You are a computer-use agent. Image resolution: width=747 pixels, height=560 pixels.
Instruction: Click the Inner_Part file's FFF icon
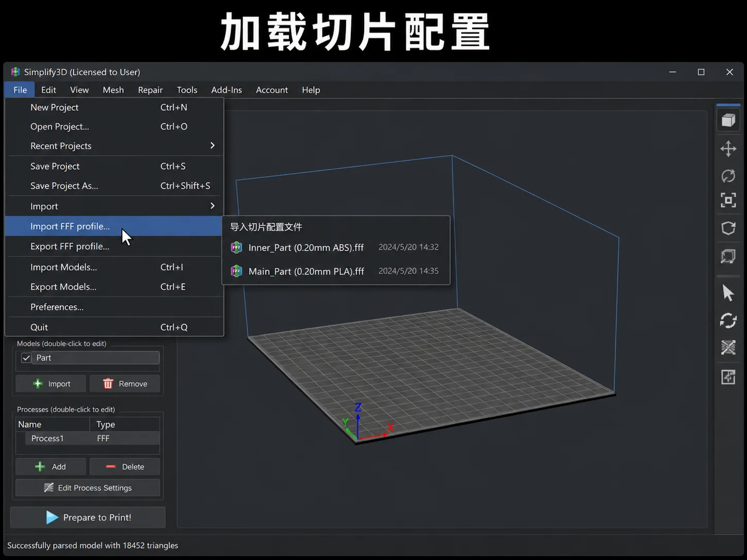236,248
